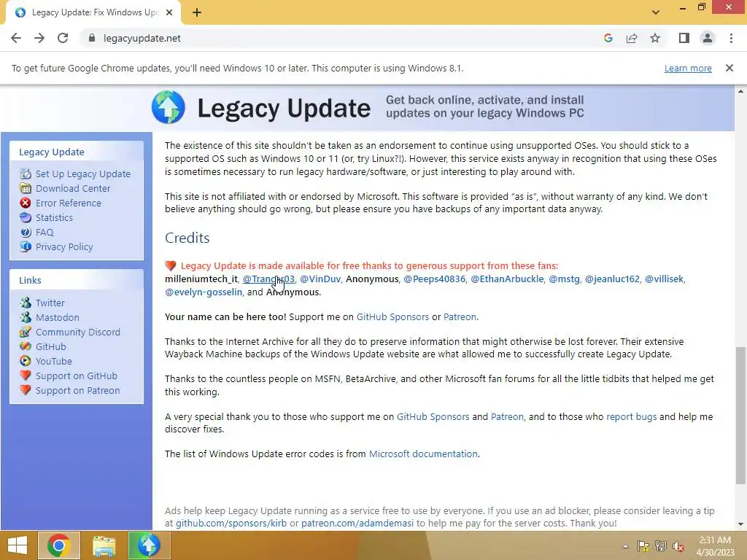Click GitHub Sponsors after 'Support me on'
The image size is (747, 560).
click(392, 316)
